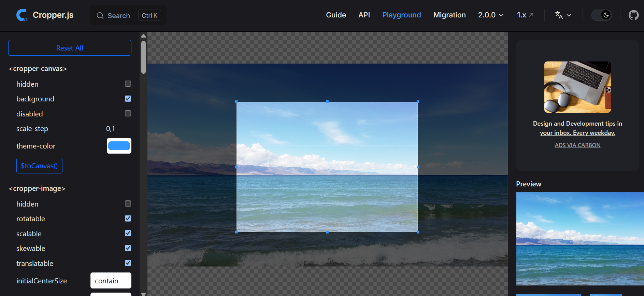
Task: Enable hidden checkbox under cropper-image
Action: [x=128, y=203]
